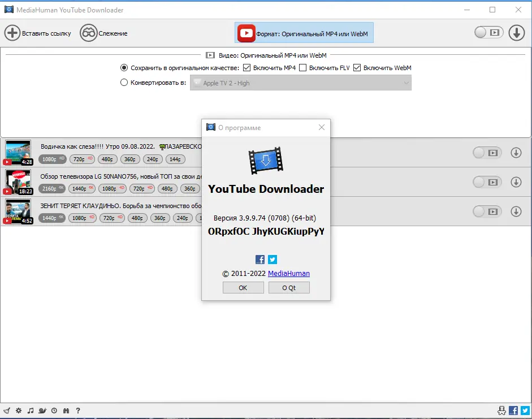Click the snail slow-mode icon
532x419 pixels.
[x=42, y=411]
